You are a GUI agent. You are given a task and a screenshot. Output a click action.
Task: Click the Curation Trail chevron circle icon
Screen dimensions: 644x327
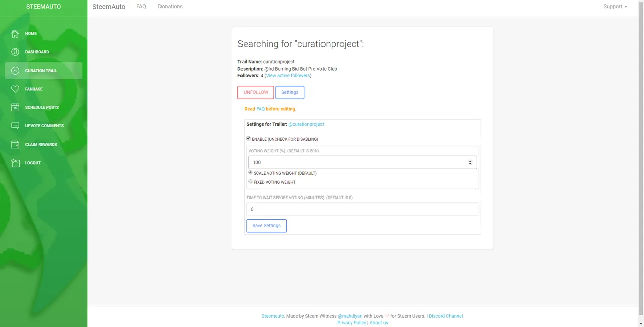15,71
